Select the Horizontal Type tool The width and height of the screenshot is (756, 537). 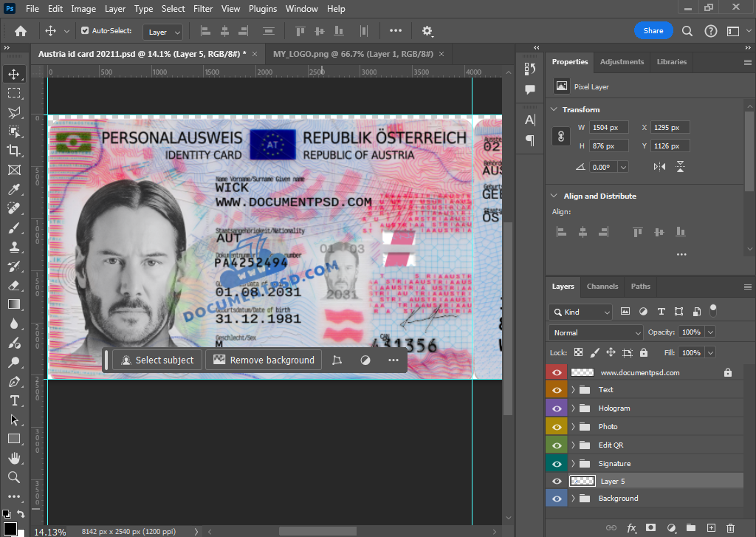click(x=14, y=400)
